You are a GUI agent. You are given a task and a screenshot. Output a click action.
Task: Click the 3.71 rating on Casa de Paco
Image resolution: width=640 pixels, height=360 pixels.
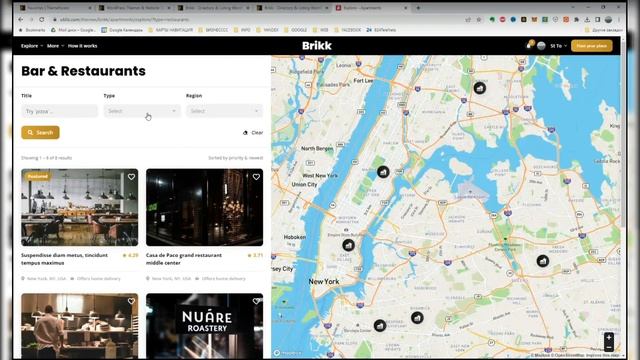pos(256,255)
